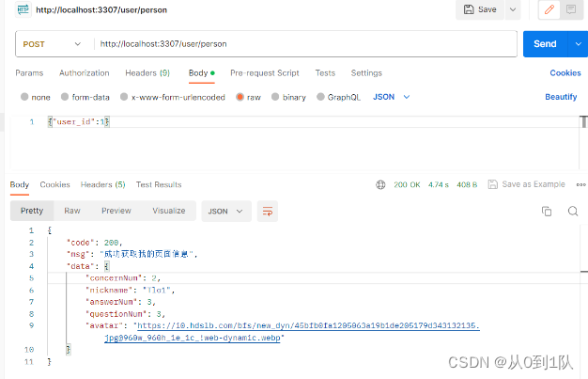Toggle the response word wrap icon
Screen dimensions: 588x379
(268, 211)
